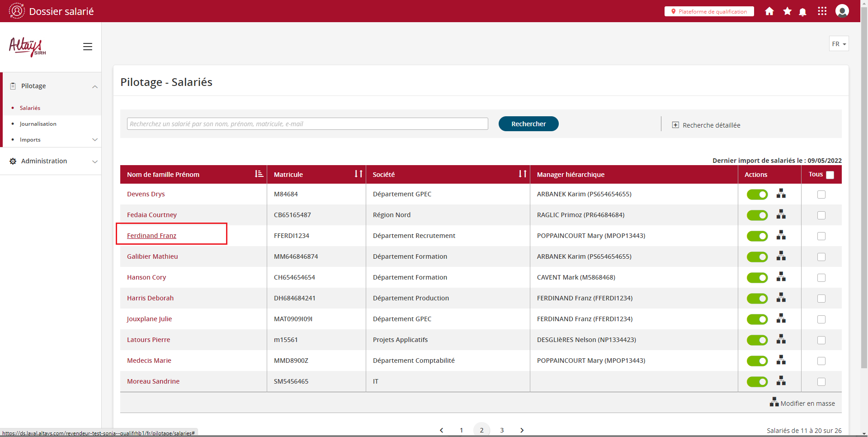This screenshot has height=437, width=868.
Task: Toggle the hamburger sidebar menu
Action: click(x=88, y=47)
